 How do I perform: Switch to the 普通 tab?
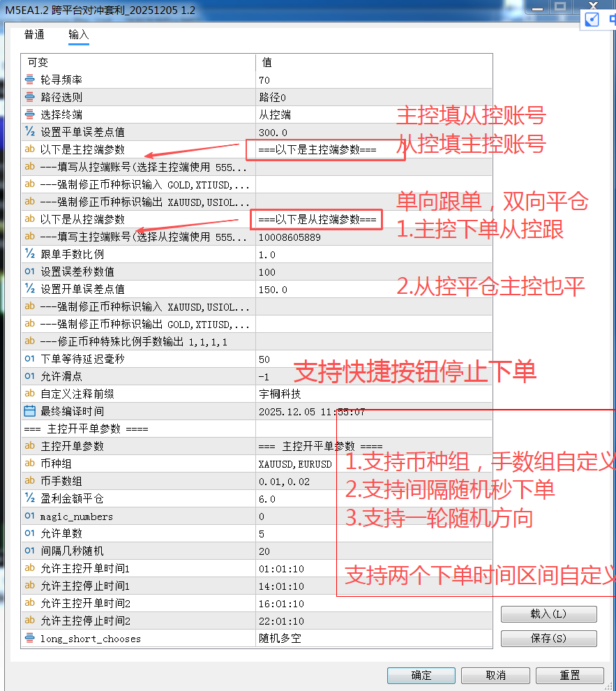click(x=33, y=34)
